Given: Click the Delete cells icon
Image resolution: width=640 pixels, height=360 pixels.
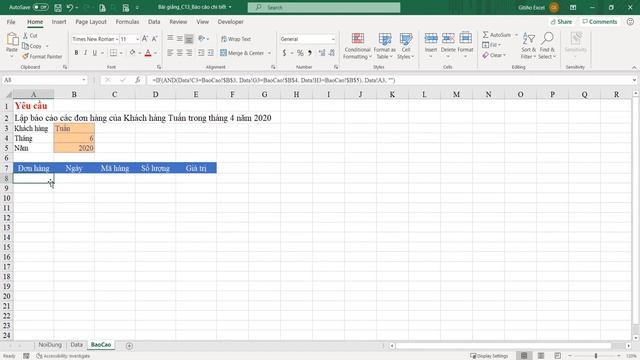Looking at the screenshot, I should pos(448,38).
